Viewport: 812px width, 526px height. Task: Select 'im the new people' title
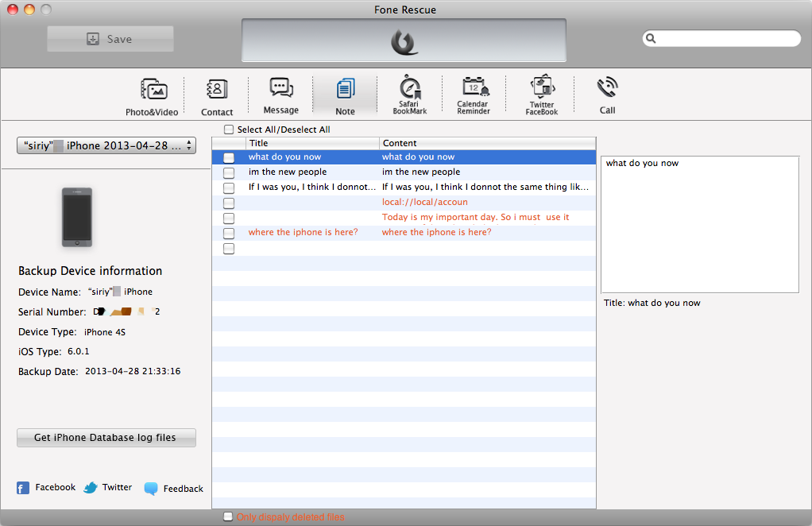[x=288, y=172]
